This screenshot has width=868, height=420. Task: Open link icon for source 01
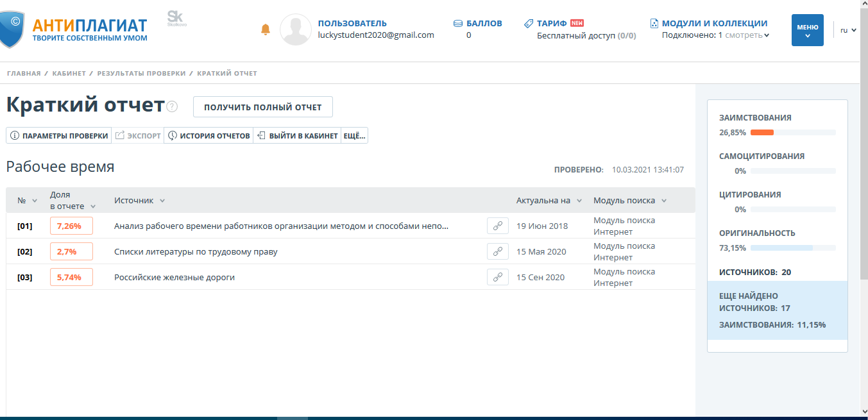point(497,226)
